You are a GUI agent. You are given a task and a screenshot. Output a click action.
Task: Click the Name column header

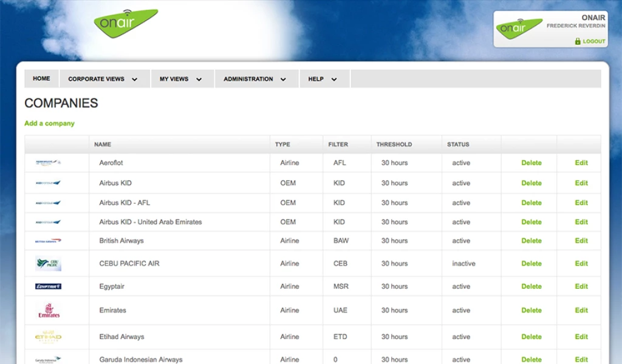(103, 144)
